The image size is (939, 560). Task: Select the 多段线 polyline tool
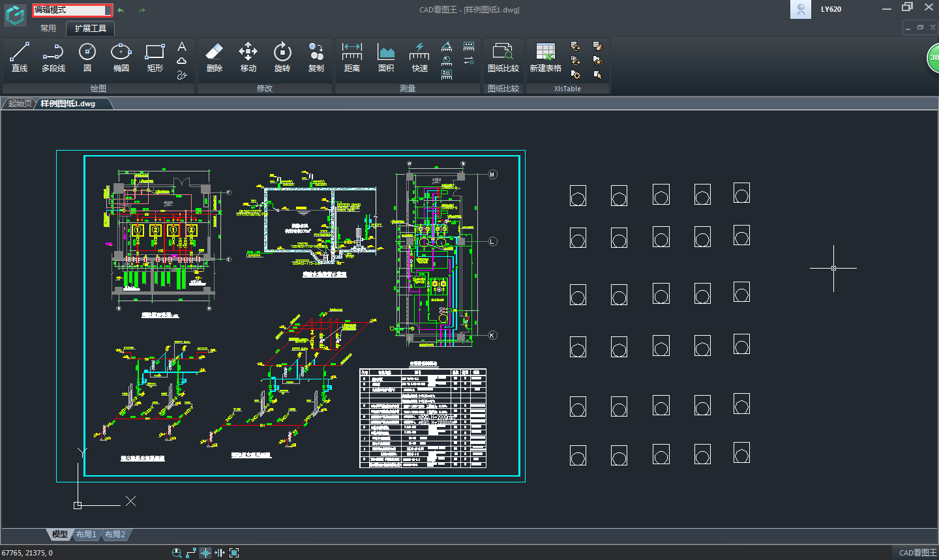53,57
